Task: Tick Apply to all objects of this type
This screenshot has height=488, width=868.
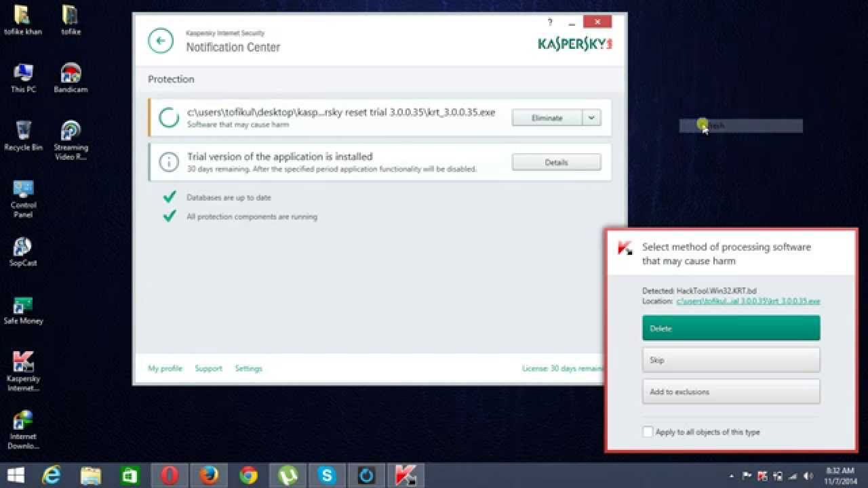Action: click(x=648, y=432)
